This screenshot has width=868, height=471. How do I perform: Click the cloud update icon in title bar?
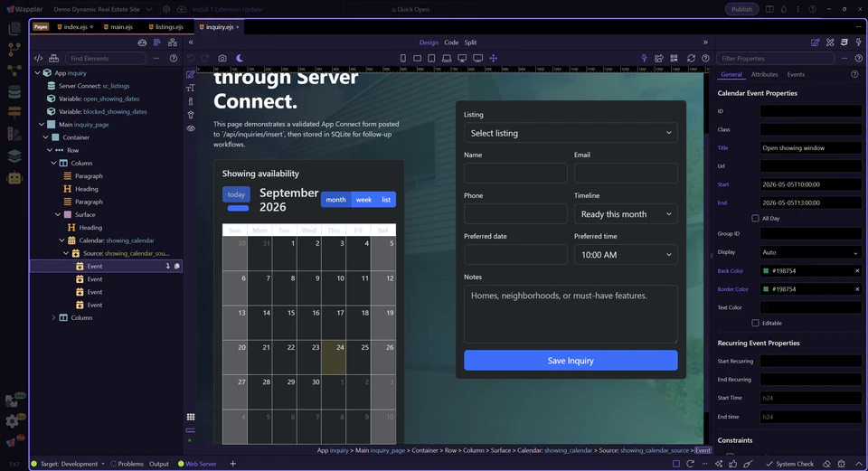pos(182,9)
